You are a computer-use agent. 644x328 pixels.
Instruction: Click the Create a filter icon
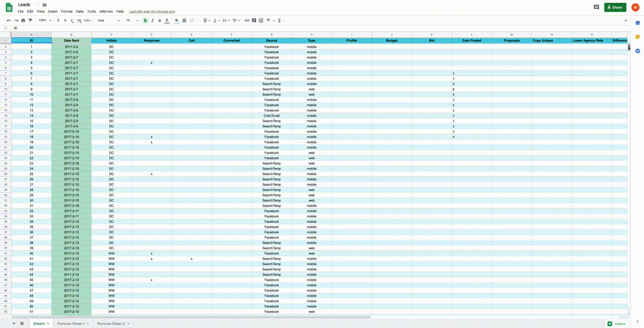269,21
